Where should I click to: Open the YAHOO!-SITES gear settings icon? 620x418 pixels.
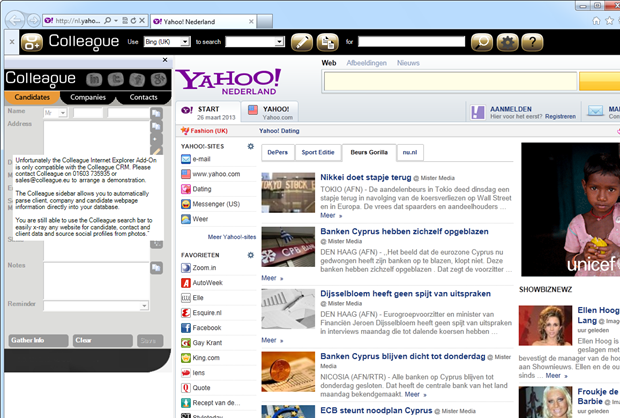(x=250, y=146)
